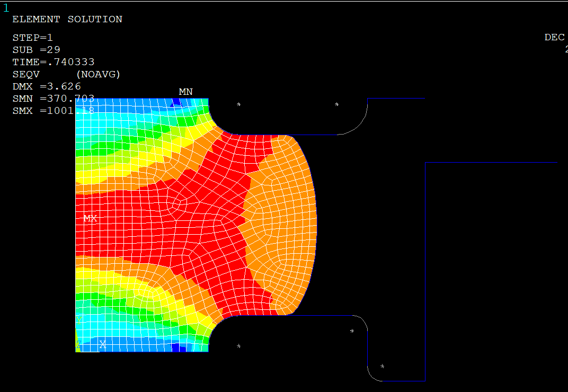Image resolution: width=568 pixels, height=392 pixels.
Task: Select the DMX =3.626 displacement value
Action: (47, 86)
